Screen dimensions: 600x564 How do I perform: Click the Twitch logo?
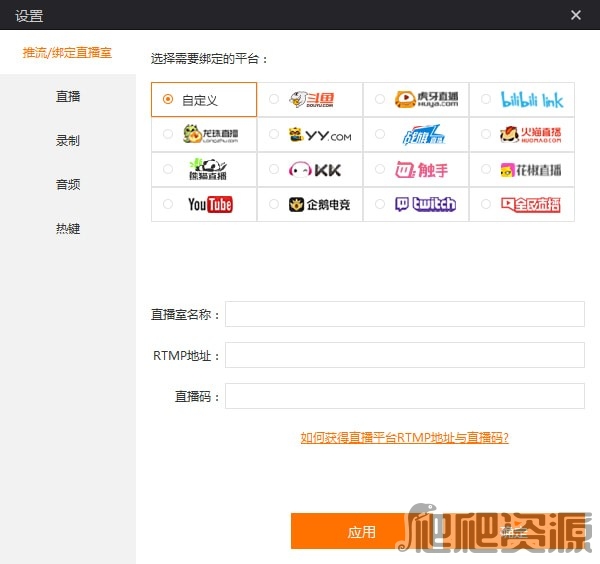(425, 204)
